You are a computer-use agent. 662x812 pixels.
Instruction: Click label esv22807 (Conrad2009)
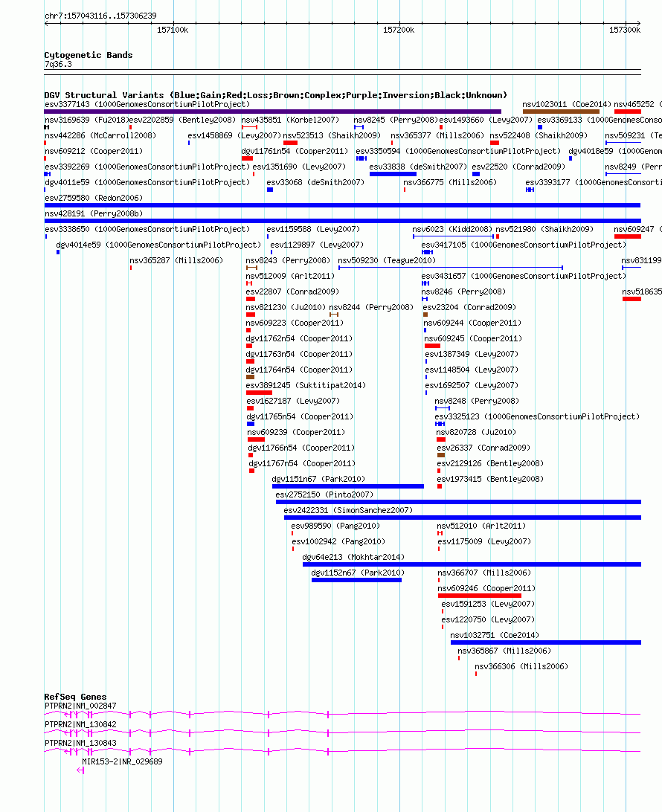[x=292, y=291]
